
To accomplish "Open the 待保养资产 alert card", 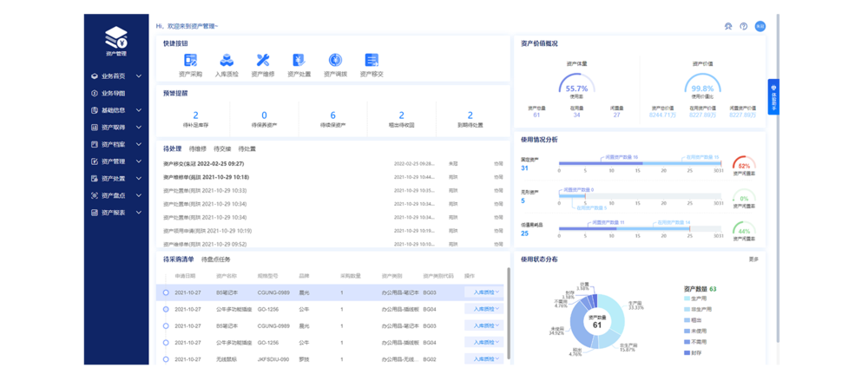I will [264, 119].
